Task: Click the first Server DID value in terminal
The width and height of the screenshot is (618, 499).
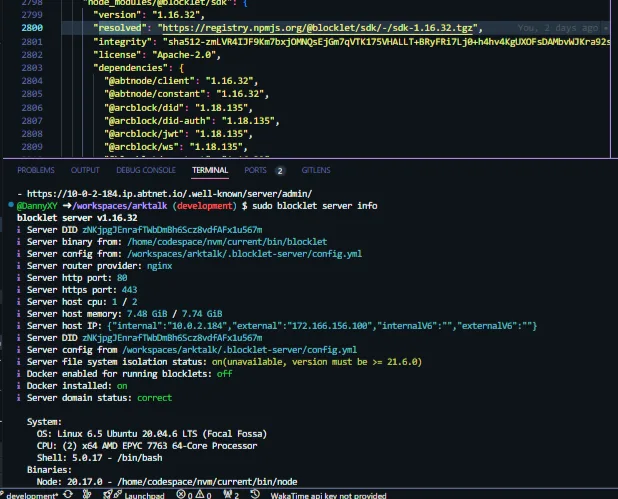Action: (172, 230)
